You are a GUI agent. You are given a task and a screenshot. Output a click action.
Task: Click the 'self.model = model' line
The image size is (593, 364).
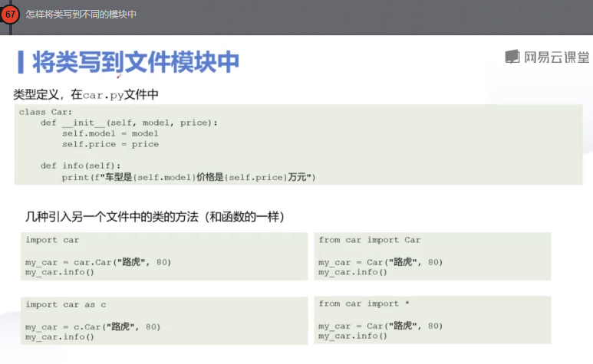click(110, 133)
